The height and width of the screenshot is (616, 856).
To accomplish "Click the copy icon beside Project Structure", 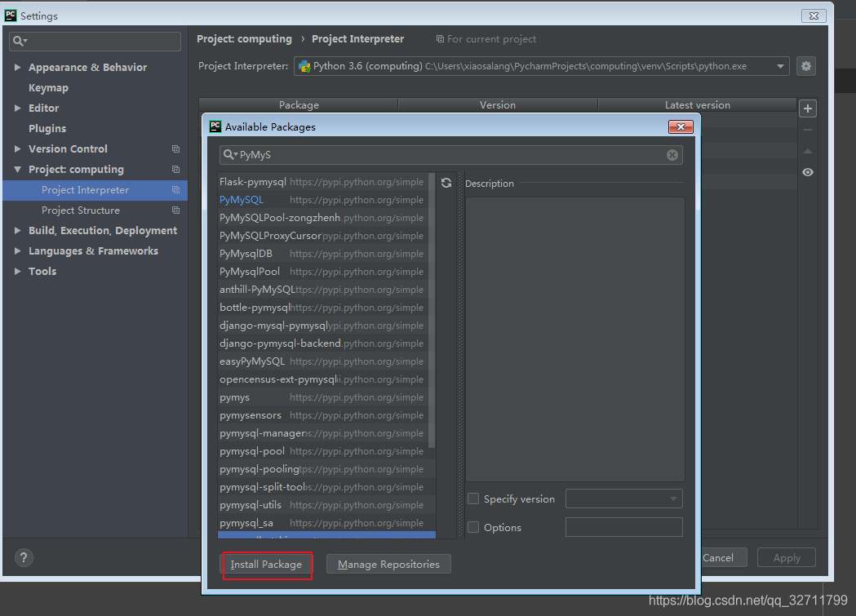I will [175, 210].
